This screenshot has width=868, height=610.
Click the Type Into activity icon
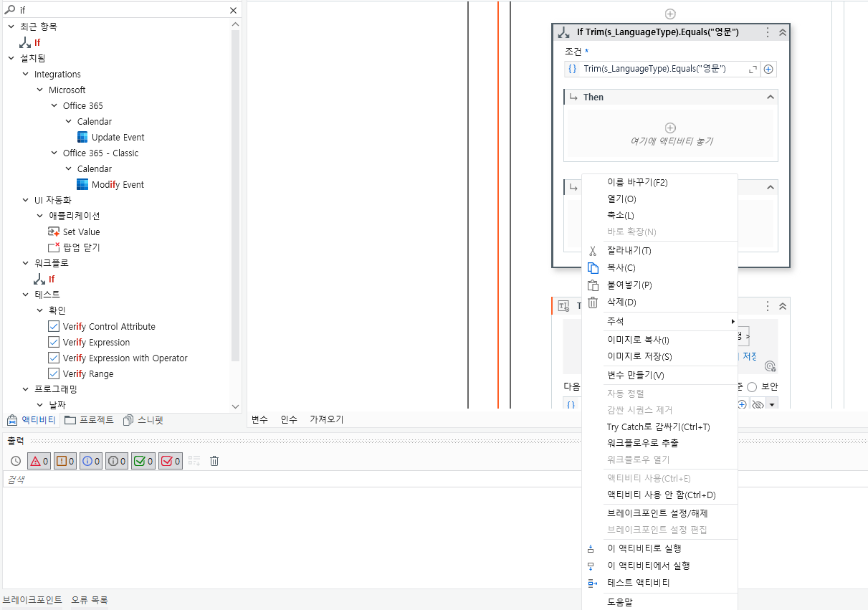563,306
